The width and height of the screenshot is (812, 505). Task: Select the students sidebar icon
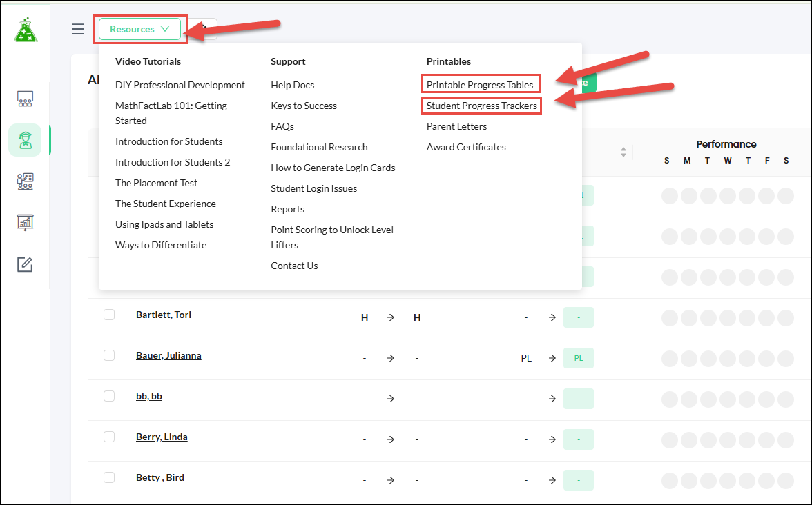[x=25, y=140]
